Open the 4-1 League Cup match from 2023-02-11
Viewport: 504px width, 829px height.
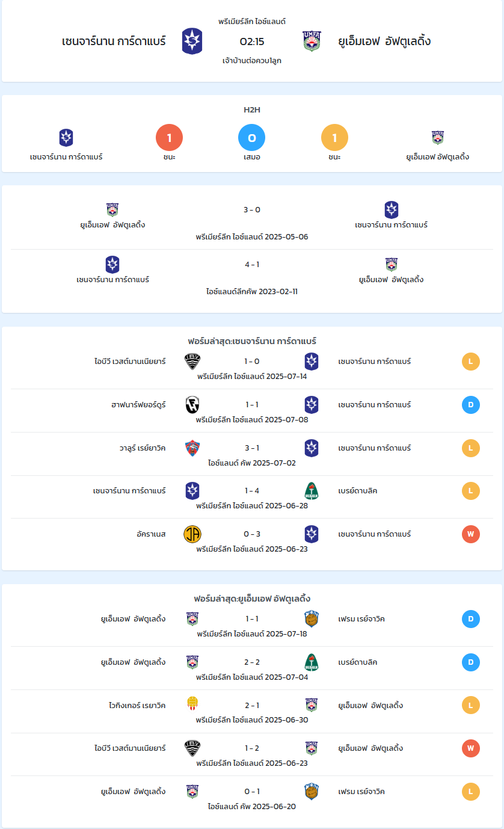(x=252, y=277)
